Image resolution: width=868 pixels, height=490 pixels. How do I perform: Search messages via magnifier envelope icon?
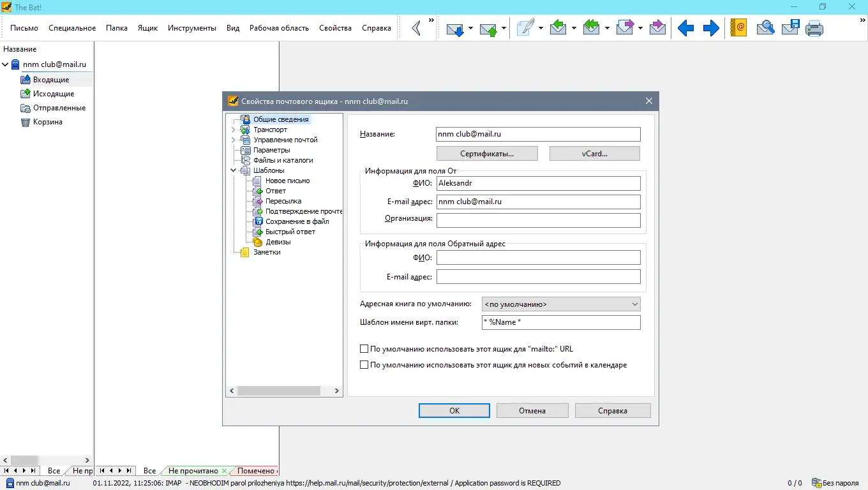765,28
